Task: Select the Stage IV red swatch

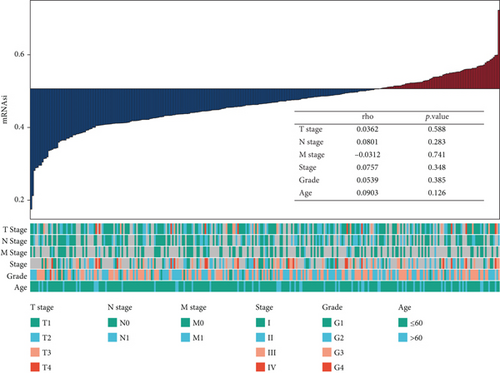Action: pyautogui.click(x=260, y=367)
